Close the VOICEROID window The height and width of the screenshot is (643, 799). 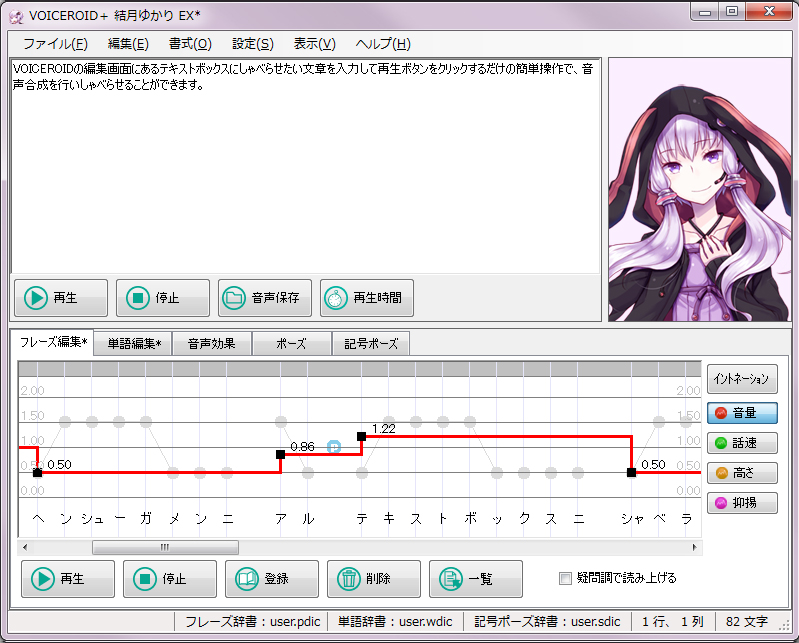pyautogui.click(x=769, y=12)
